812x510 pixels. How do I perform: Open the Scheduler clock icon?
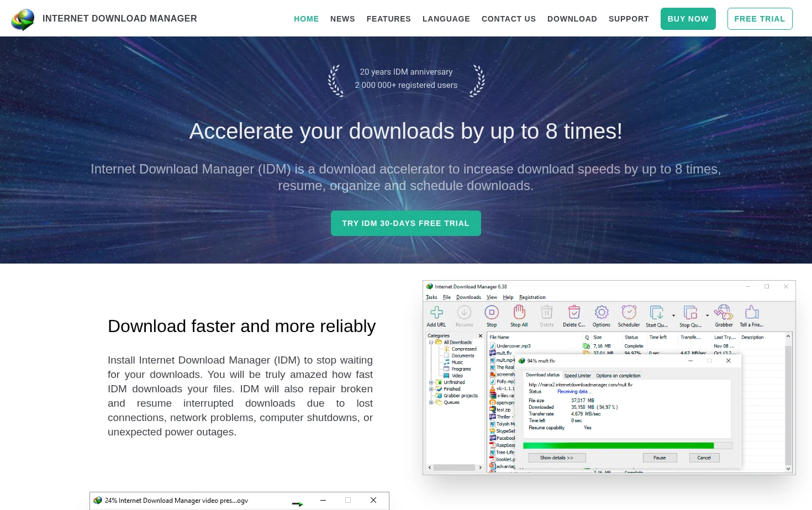coord(629,312)
